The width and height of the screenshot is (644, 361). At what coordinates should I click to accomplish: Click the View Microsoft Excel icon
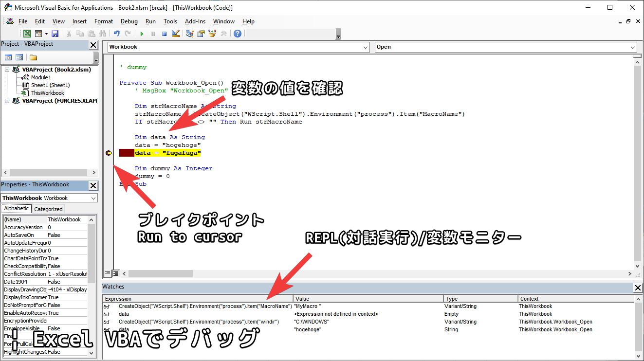[27, 34]
